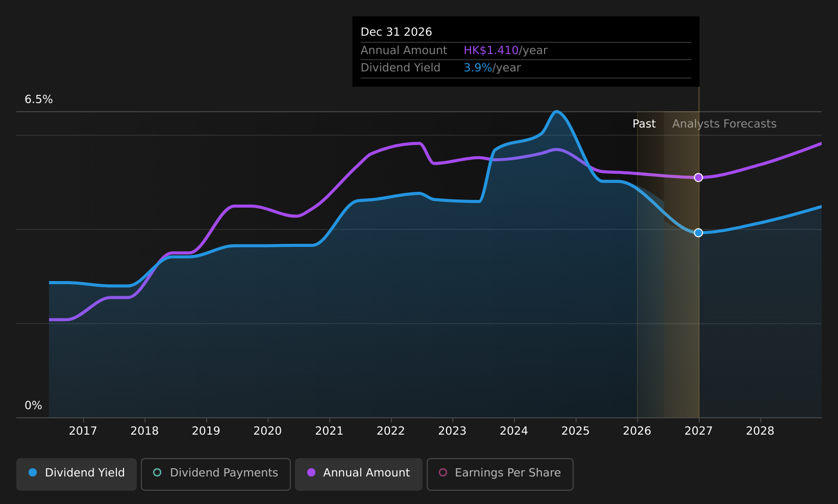Image resolution: width=838 pixels, height=504 pixels.
Task: Click the 2020 x-axis label
Action: [x=268, y=431]
